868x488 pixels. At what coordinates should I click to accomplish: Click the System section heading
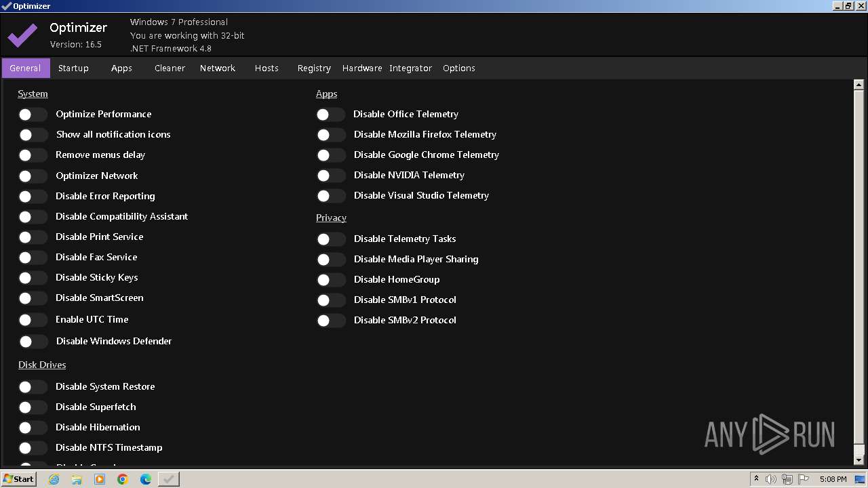(x=33, y=94)
